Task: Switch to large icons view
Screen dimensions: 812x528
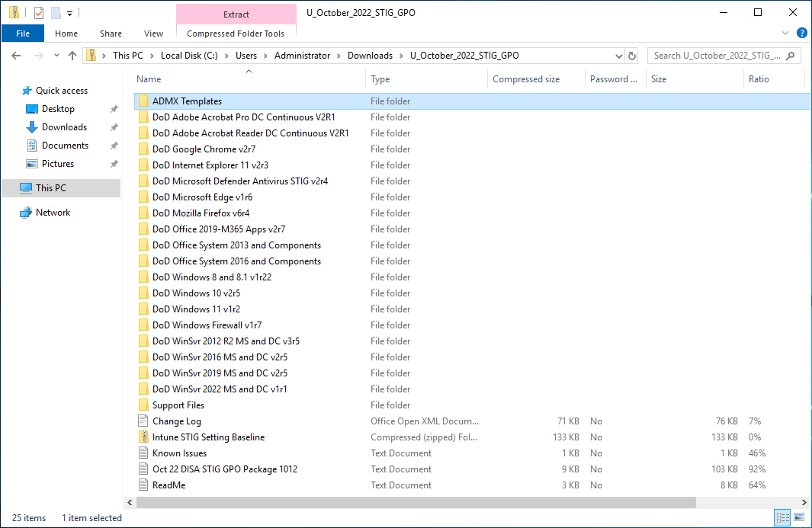Action: (x=798, y=518)
